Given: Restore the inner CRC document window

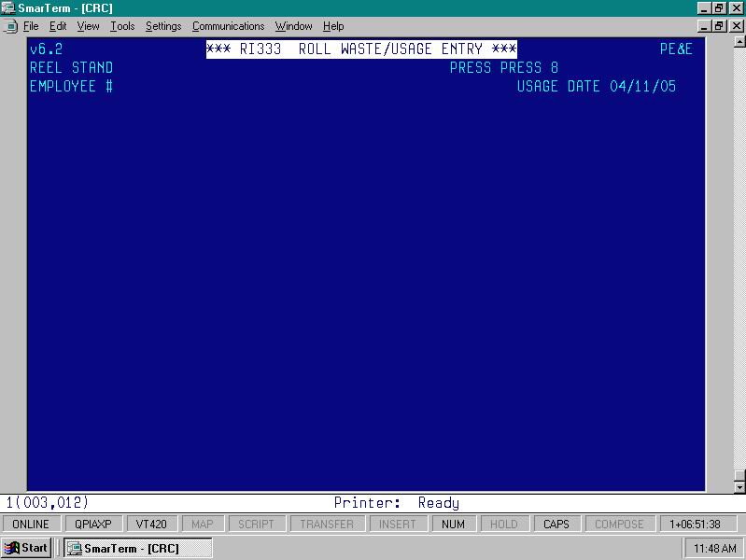Looking at the screenshot, I should (x=719, y=26).
